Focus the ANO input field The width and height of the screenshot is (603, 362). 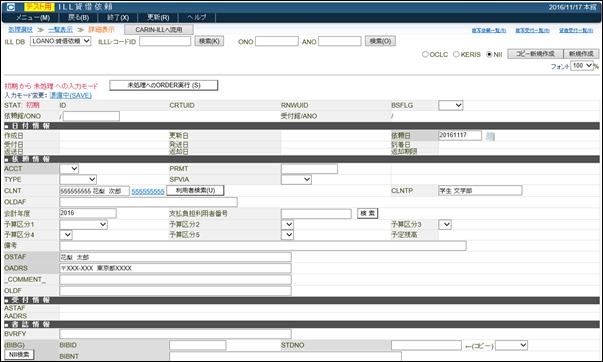pyautogui.click(x=340, y=41)
